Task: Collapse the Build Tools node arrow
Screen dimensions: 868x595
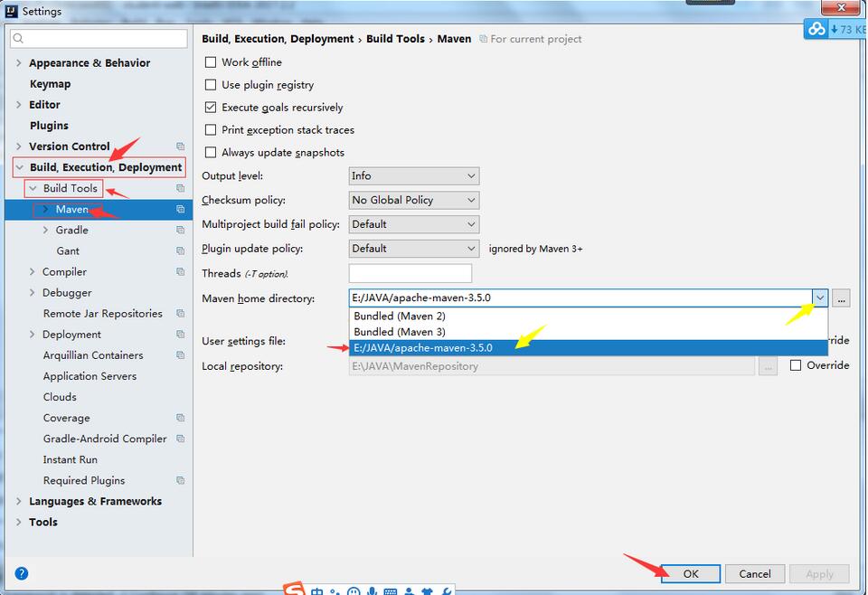Action: click(x=33, y=188)
